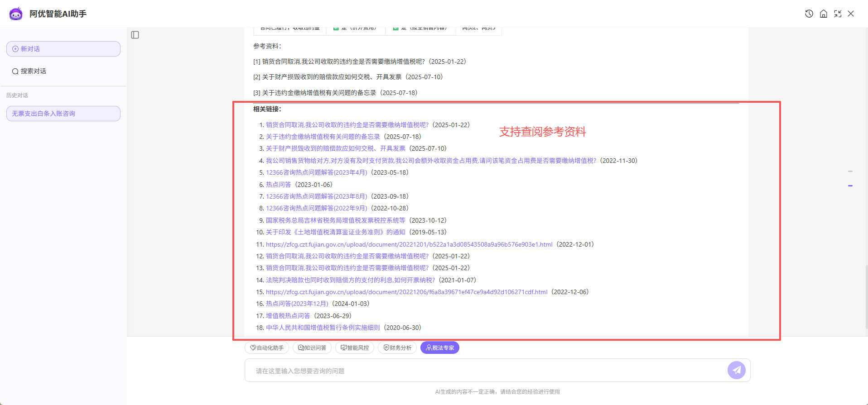Close the AI assistant panel
Screen dimensions: 868x405
coord(851,14)
